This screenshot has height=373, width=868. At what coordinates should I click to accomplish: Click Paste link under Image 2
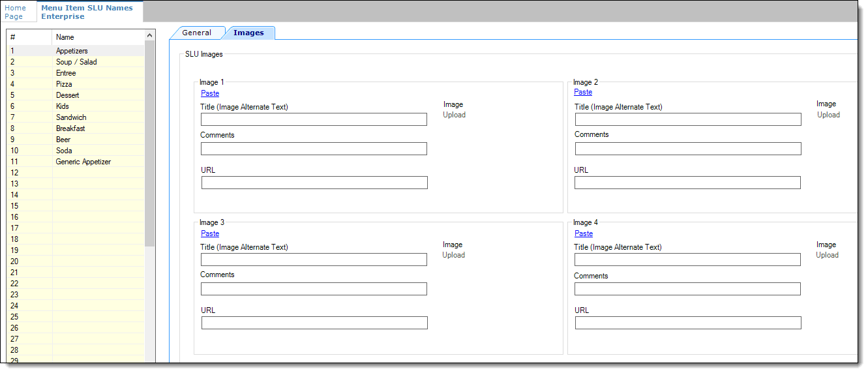583,92
